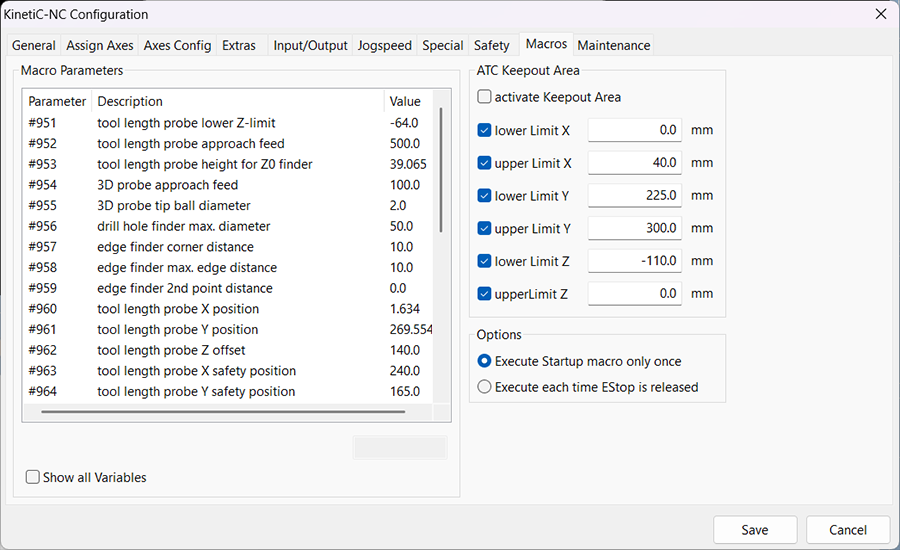This screenshot has height=550, width=900.
Task: Open the Axes Config tab
Action: 177,45
